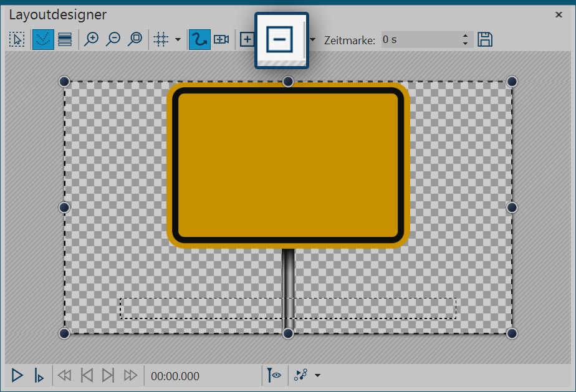Screen dimensions: 576x392
Task: Open the dropdown arrow beside Zeitmarke
Action: pos(313,40)
